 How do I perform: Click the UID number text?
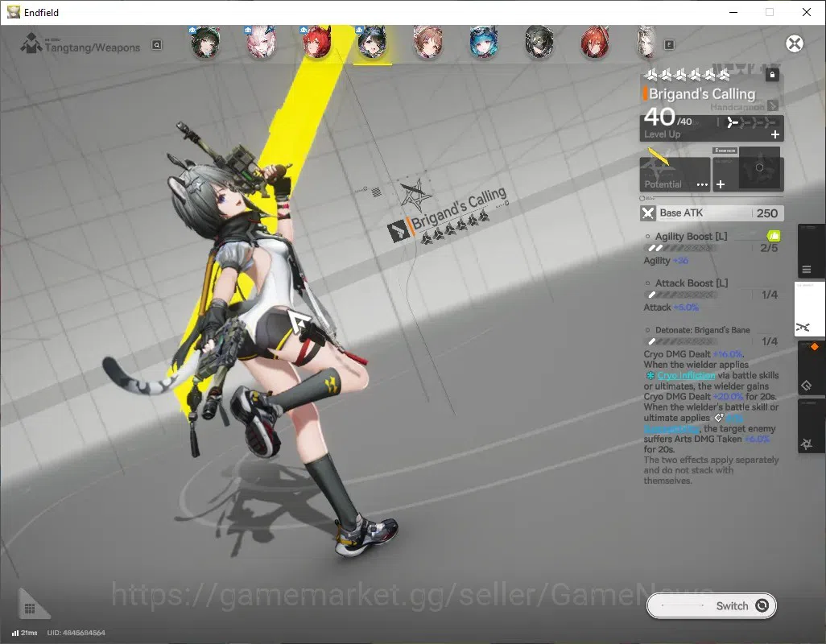pyautogui.click(x=76, y=633)
